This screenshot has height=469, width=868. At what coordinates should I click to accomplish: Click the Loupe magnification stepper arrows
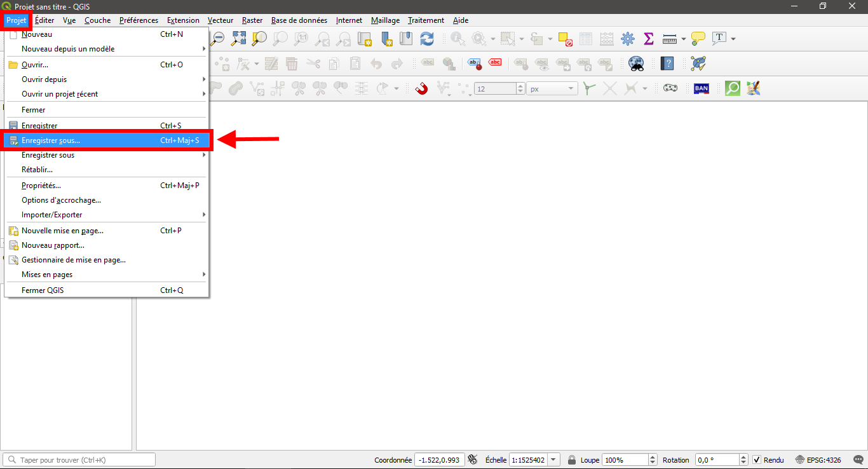pyautogui.click(x=653, y=459)
